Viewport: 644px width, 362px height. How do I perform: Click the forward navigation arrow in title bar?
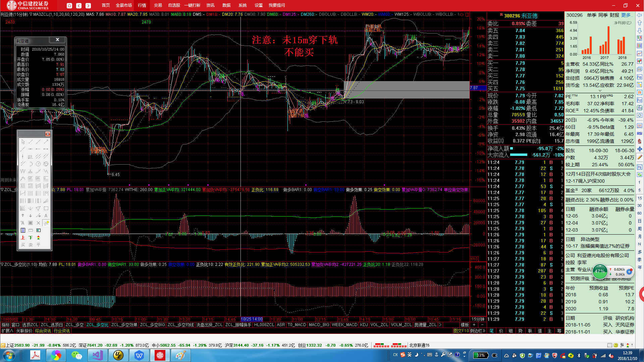pos(88,5)
